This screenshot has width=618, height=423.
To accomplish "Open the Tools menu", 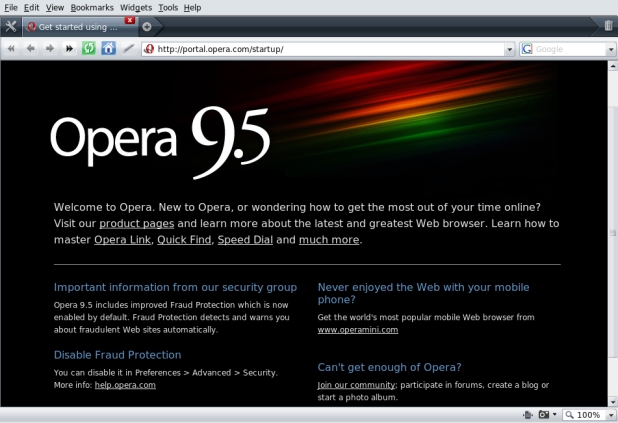I will coord(168,7).
